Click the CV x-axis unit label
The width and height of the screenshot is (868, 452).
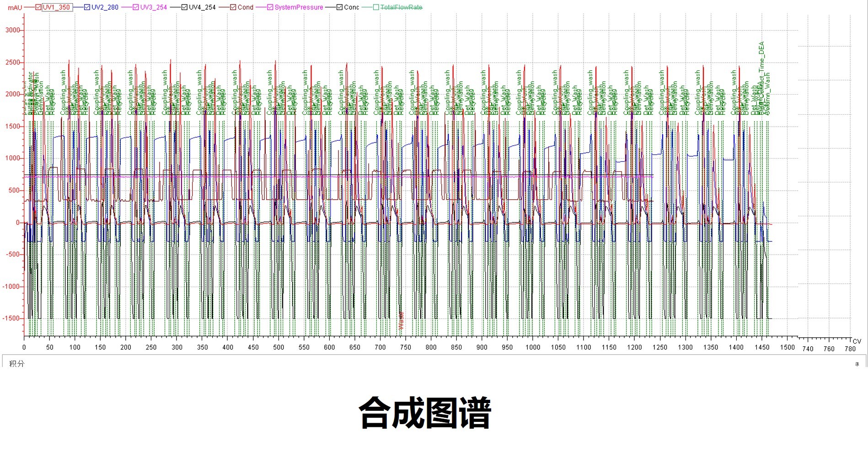[857, 341]
